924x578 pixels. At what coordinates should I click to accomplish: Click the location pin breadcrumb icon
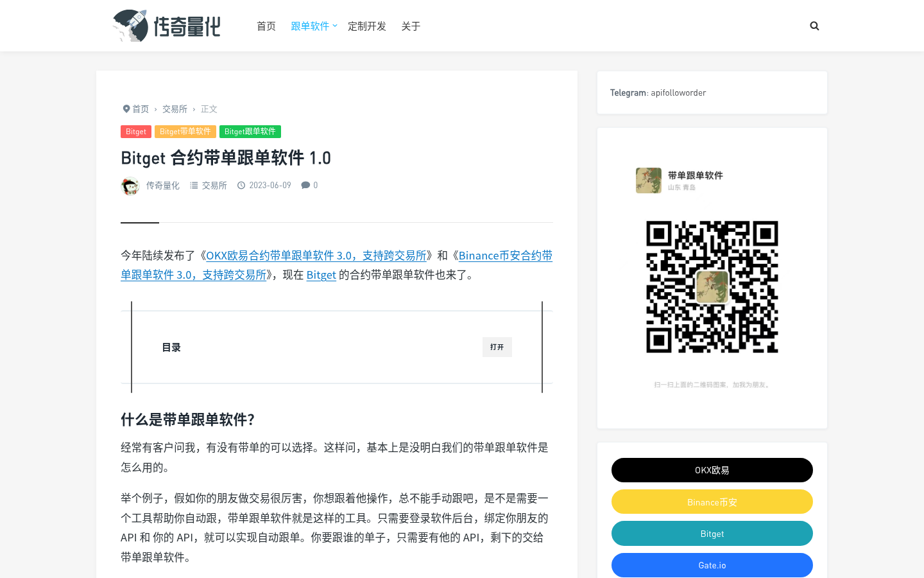(126, 109)
